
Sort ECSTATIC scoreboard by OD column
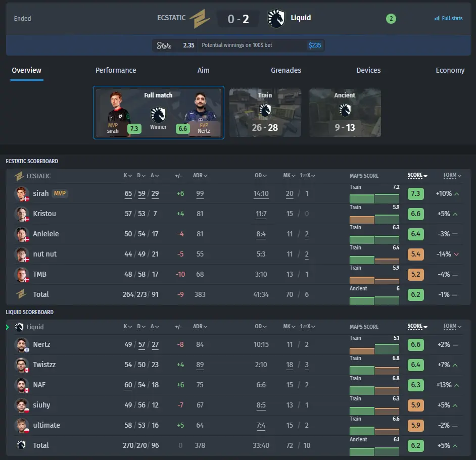[260, 176]
